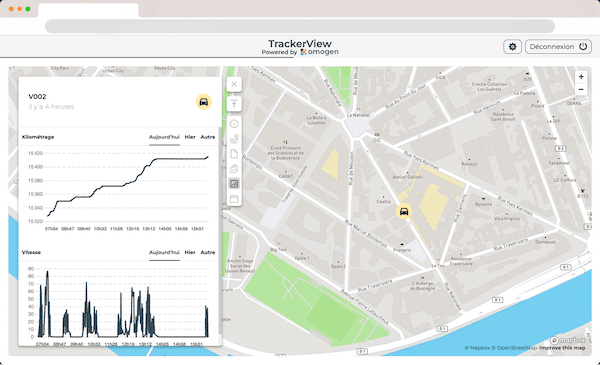Viewport: 600px width, 365px height.
Task: Zoom in the map with plus
Action: [x=581, y=77]
